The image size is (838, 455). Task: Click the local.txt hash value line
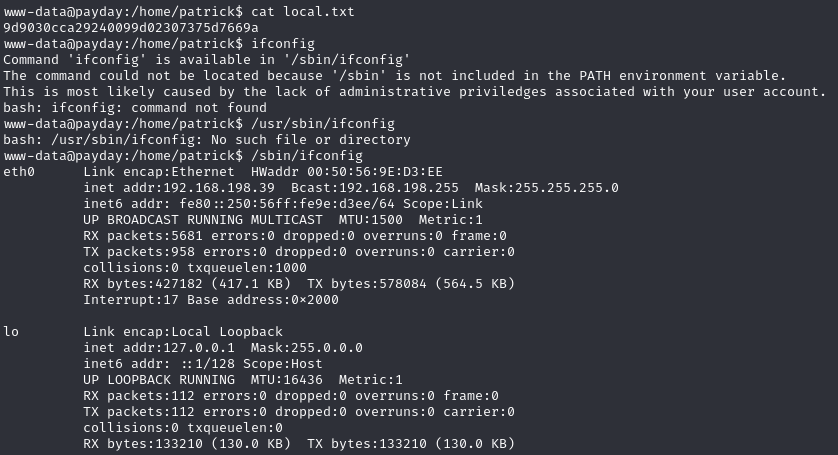coord(131,28)
